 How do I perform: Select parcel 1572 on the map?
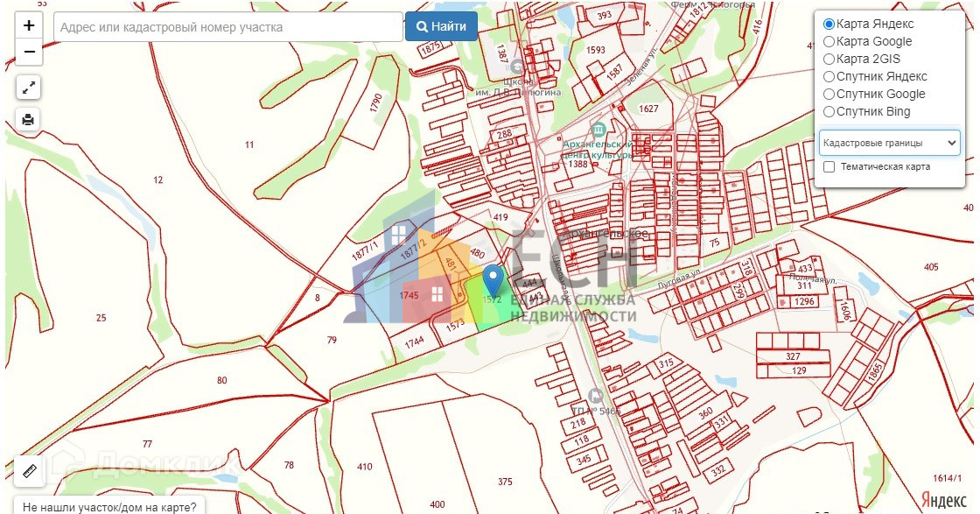click(x=492, y=299)
